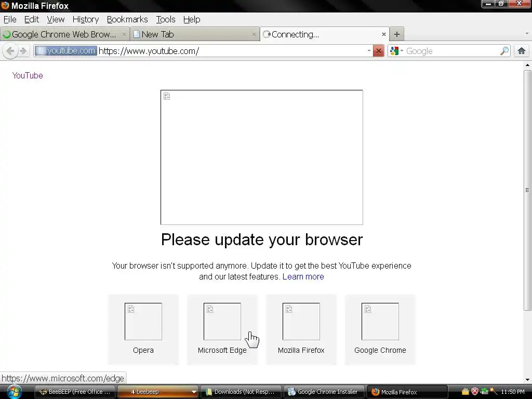Image resolution: width=532 pixels, height=399 pixels.
Task: Click the large broken image placeholder
Action: (x=262, y=157)
